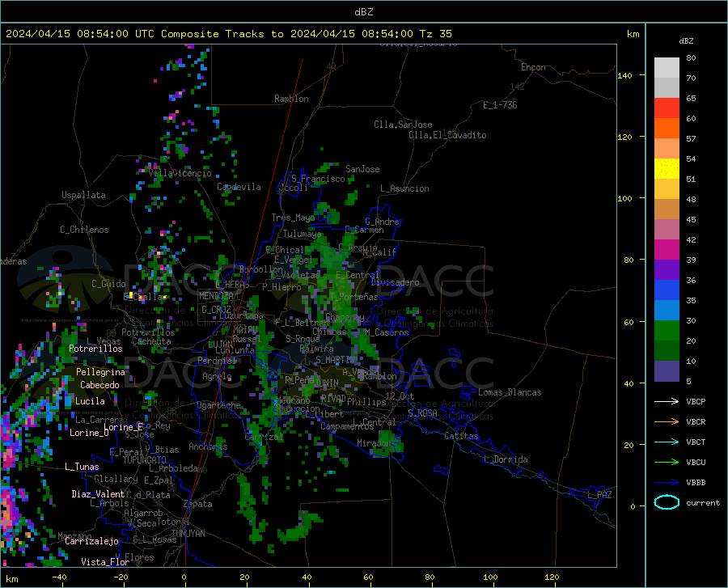Image resolution: width=728 pixels, height=588 pixels.
Task: Click the 'L_PAZ' map label
Action: pos(599,495)
